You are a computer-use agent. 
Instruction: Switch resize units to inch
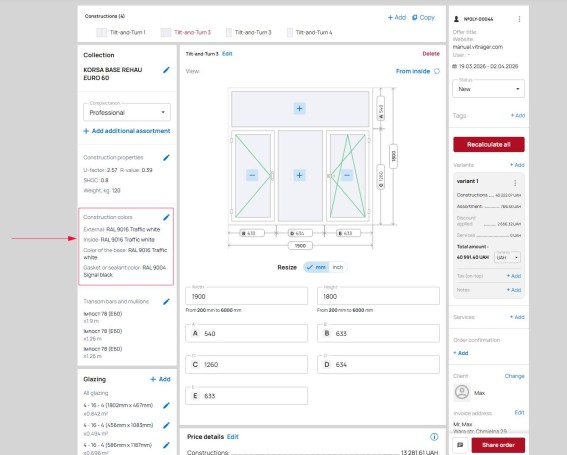click(338, 267)
